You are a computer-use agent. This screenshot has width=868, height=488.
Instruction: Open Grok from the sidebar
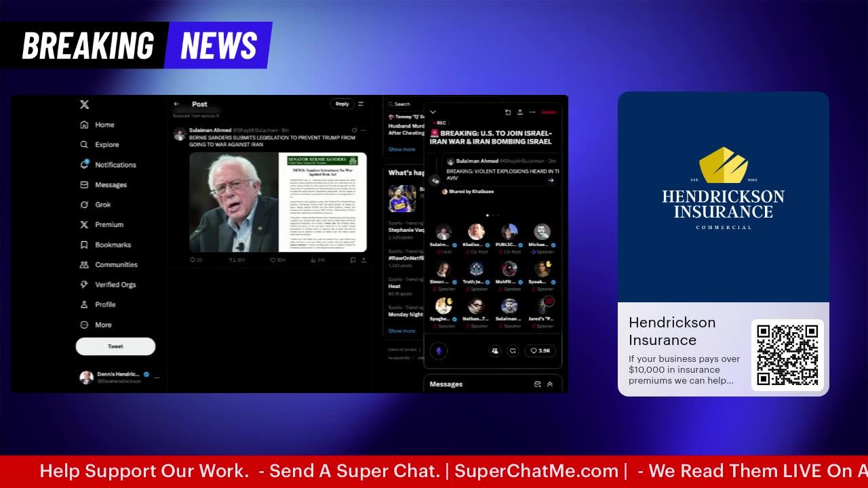[x=96, y=205]
